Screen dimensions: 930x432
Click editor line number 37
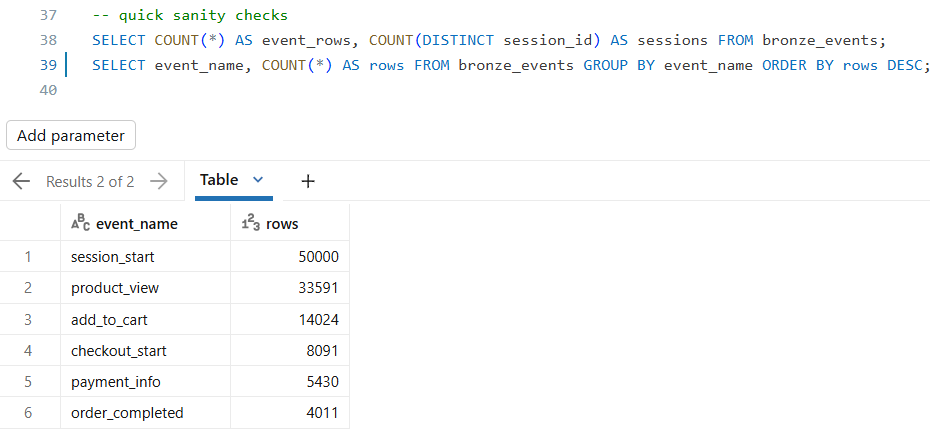pos(48,15)
